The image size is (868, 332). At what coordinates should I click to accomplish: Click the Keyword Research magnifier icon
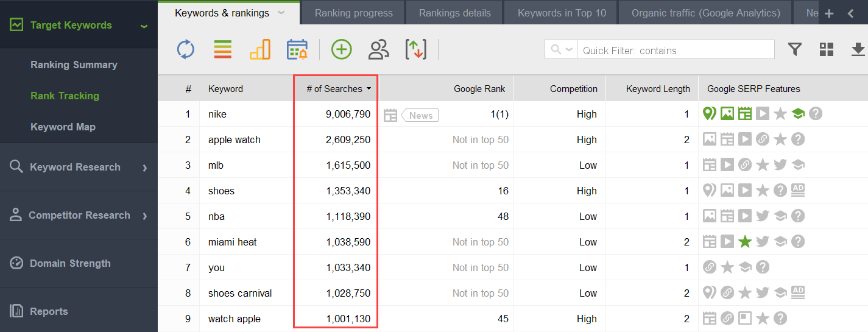16,166
